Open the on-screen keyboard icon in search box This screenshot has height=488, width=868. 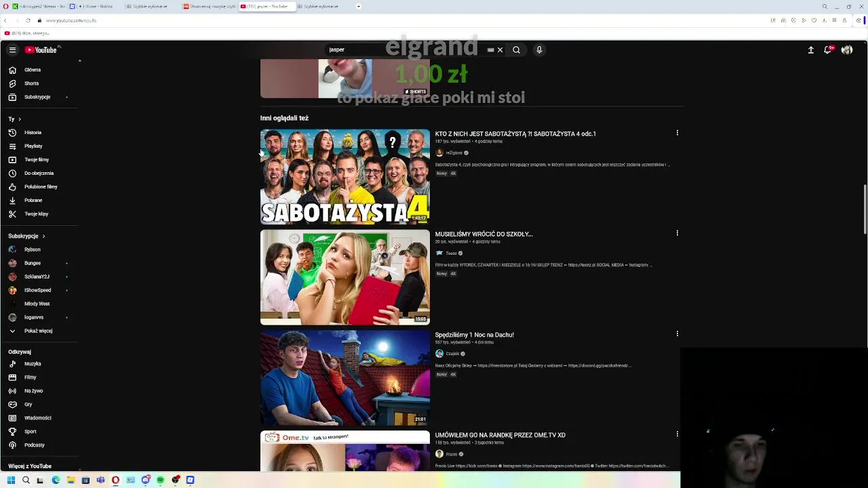click(x=490, y=49)
